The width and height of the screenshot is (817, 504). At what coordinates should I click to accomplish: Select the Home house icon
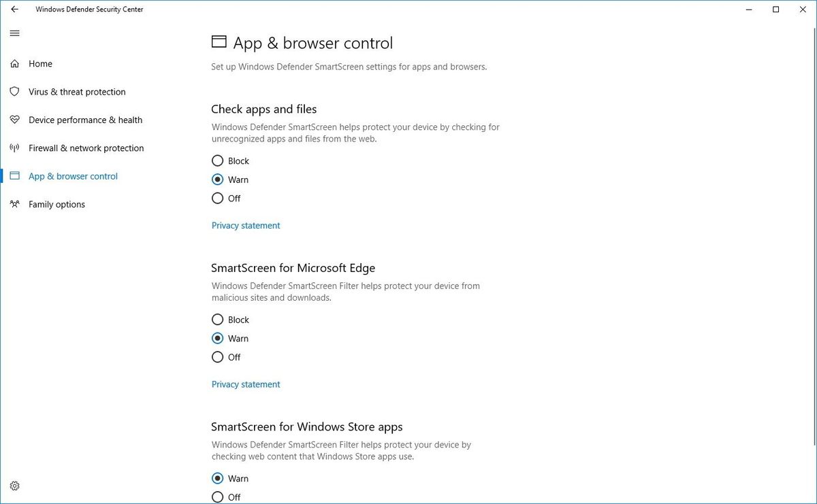15,63
